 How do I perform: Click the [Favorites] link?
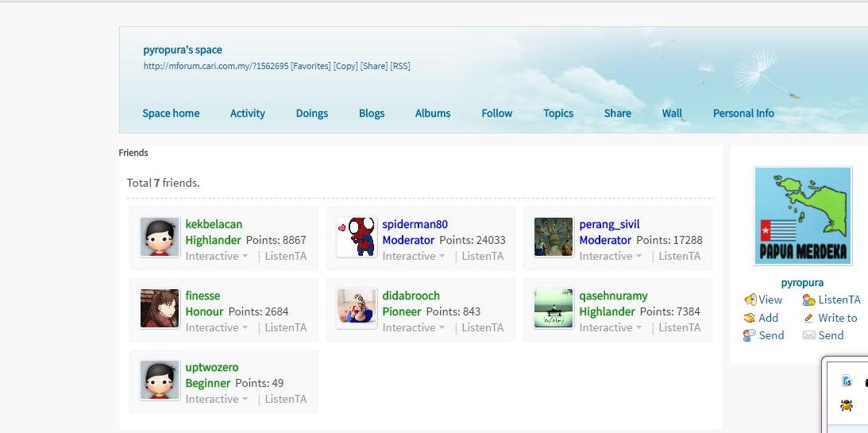coord(311,66)
